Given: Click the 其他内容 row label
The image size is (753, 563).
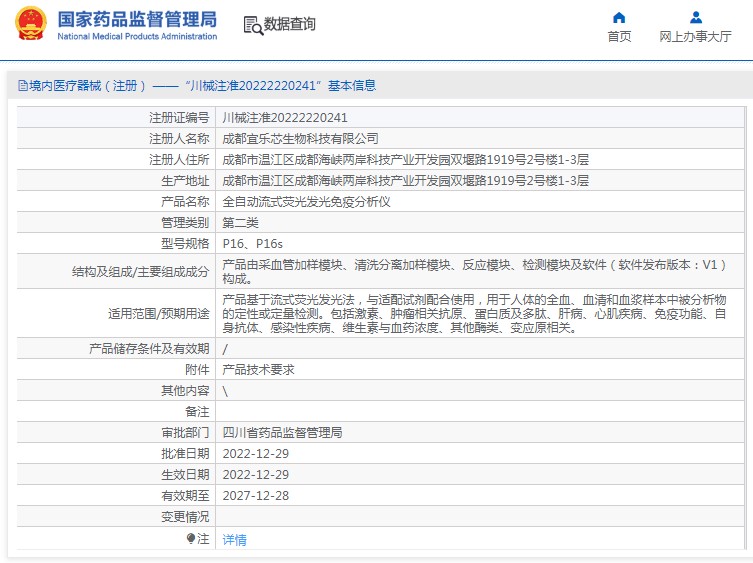Looking at the screenshot, I should click(x=185, y=391).
